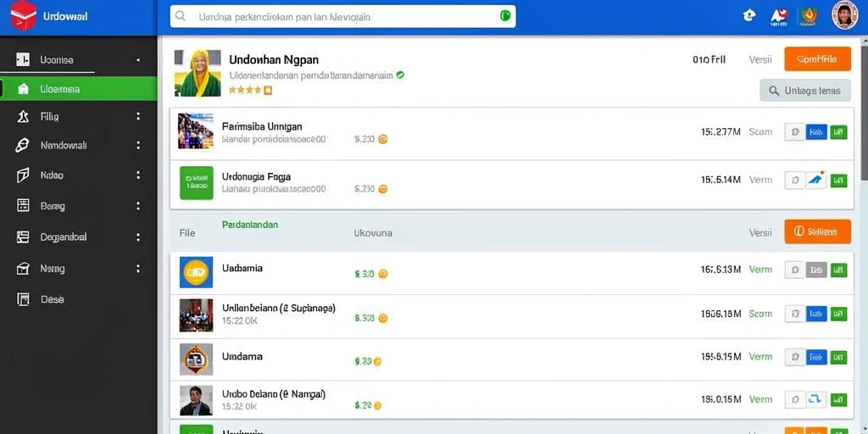Toggle the small square on Uadamia row
The width and height of the screenshot is (868, 434).
pos(795,270)
